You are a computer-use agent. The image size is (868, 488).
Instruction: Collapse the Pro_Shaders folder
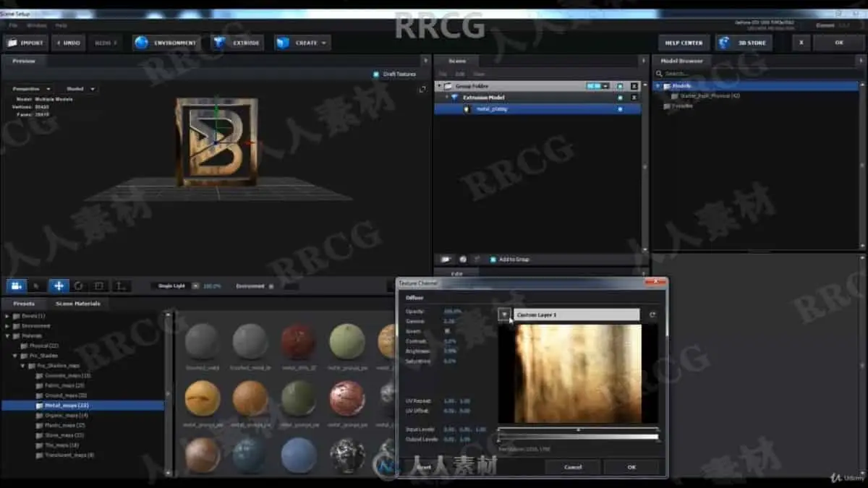tap(14, 356)
